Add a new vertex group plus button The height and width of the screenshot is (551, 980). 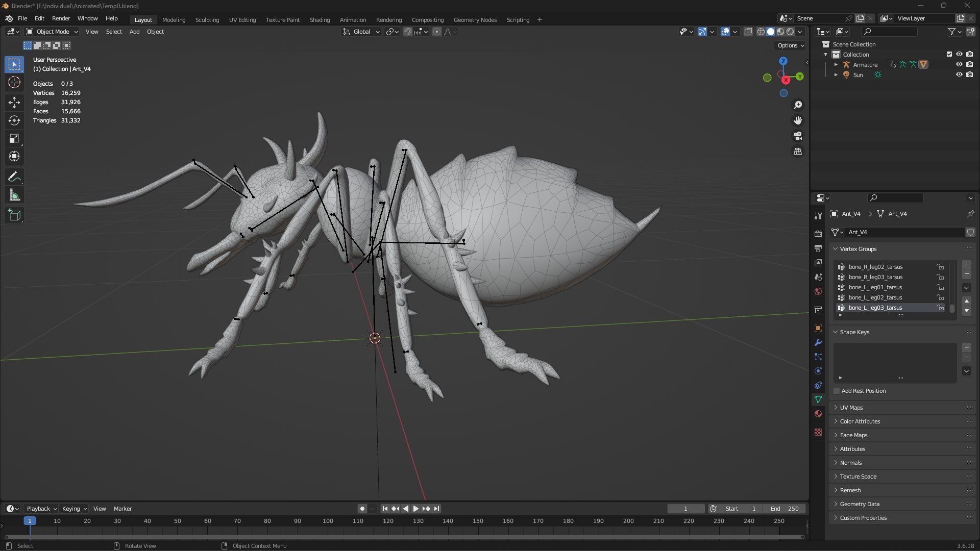[967, 264]
